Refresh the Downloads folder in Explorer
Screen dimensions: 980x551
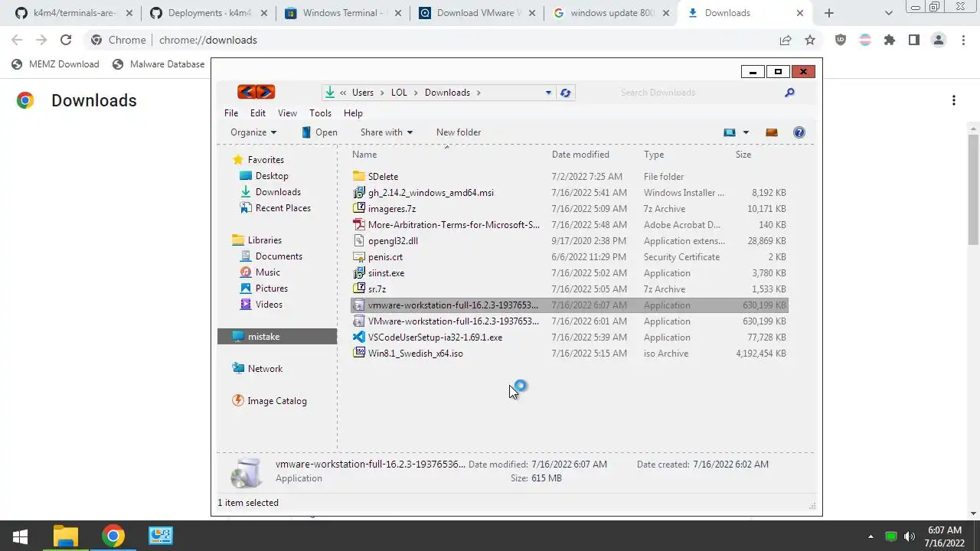(x=565, y=93)
